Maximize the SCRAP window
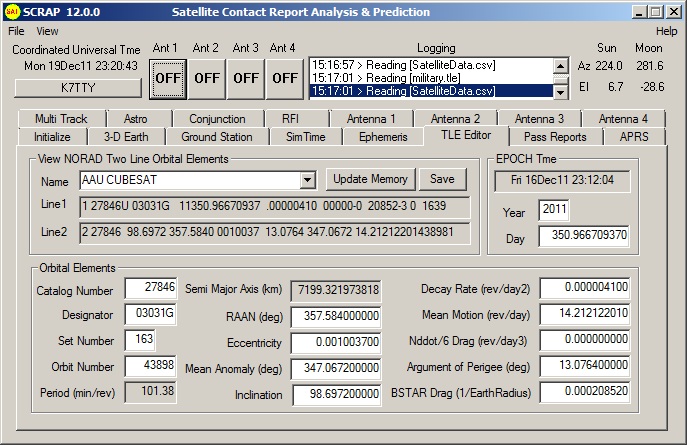The height and width of the screenshot is (445, 687). [x=656, y=12]
